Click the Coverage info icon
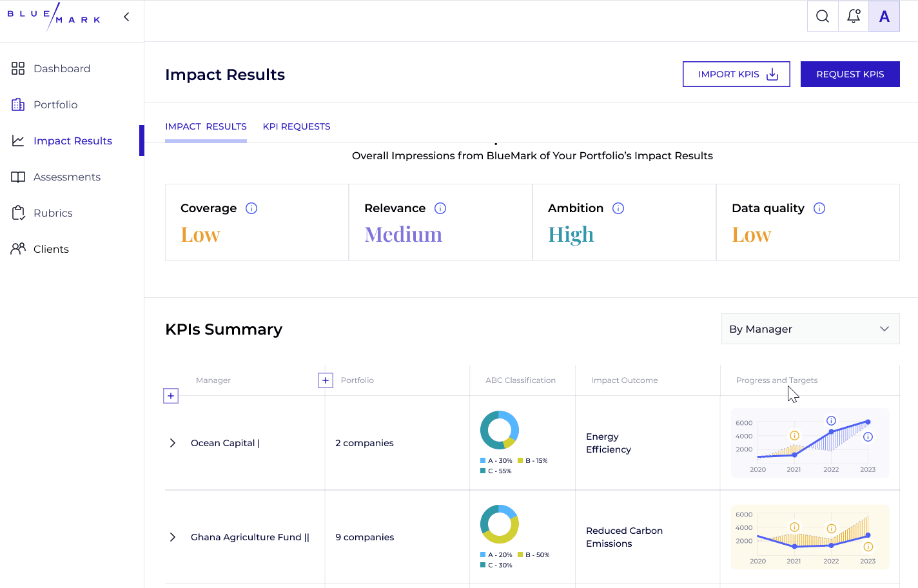 [251, 208]
